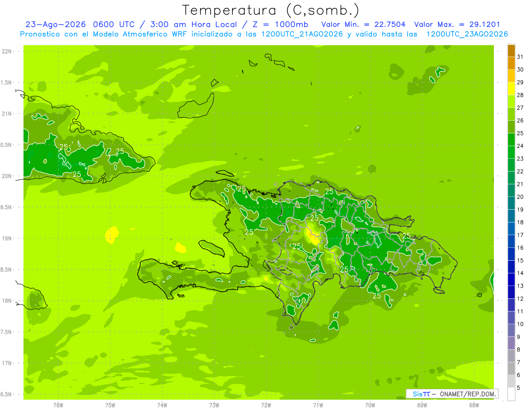Click the legend value "13" on colorbar
Screen dimensions: 532x411
click(x=520, y=286)
